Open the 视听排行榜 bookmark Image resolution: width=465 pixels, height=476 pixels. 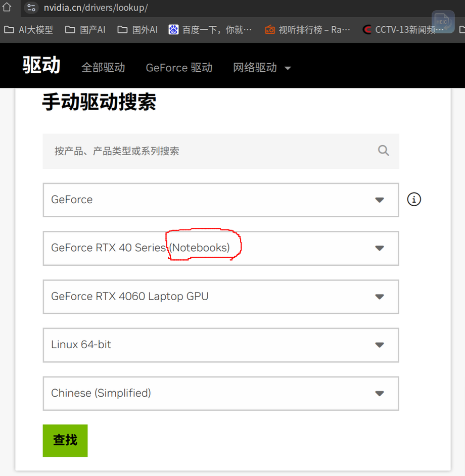[308, 30]
